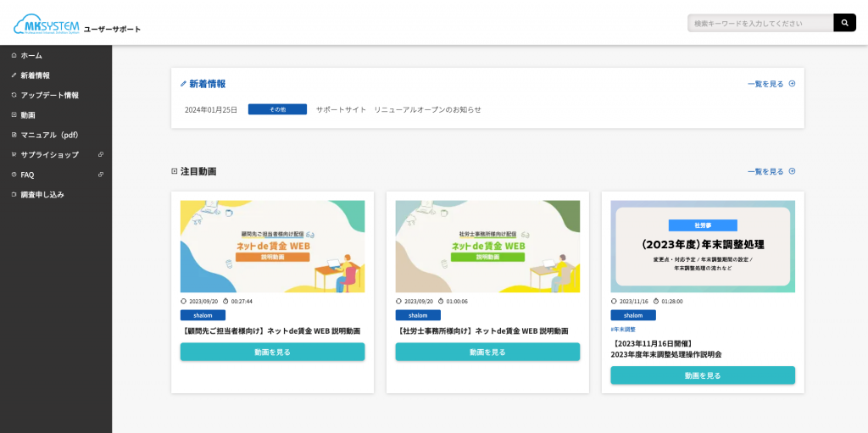Click 一覧を見る link in 新着情報 panel

[765, 84]
